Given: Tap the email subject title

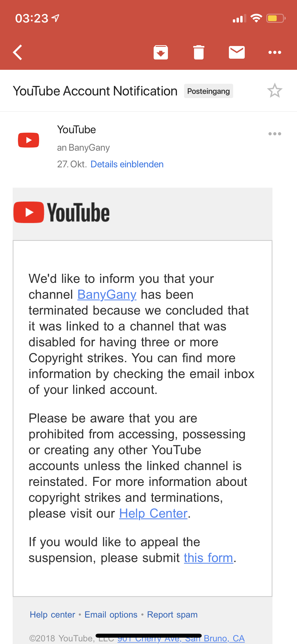Looking at the screenshot, I should (95, 91).
